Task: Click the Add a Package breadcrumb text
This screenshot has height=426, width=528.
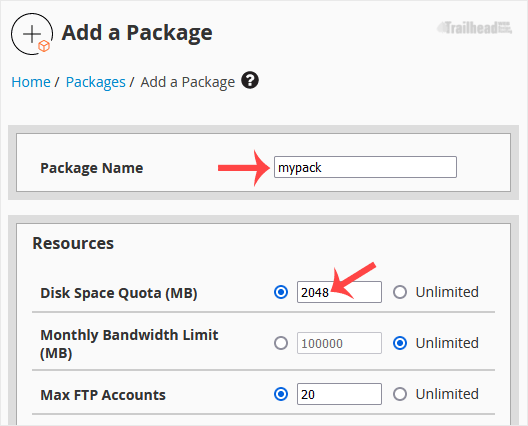Action: pyautogui.click(x=188, y=82)
